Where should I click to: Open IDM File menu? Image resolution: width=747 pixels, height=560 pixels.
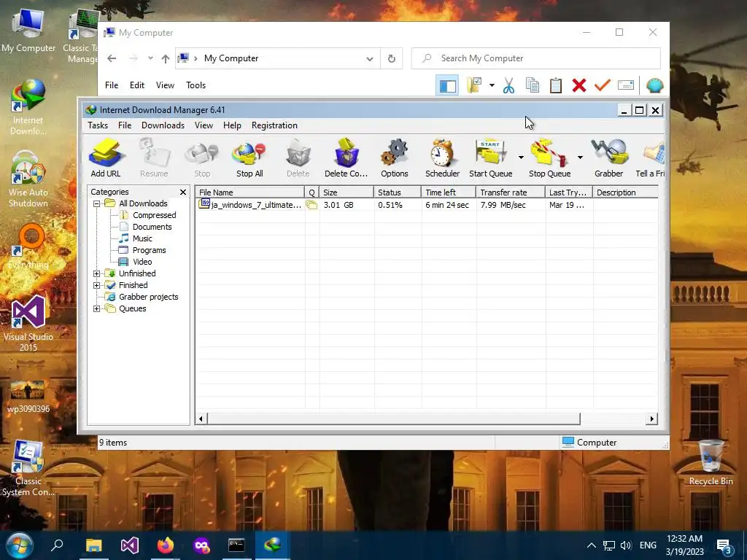pos(125,125)
